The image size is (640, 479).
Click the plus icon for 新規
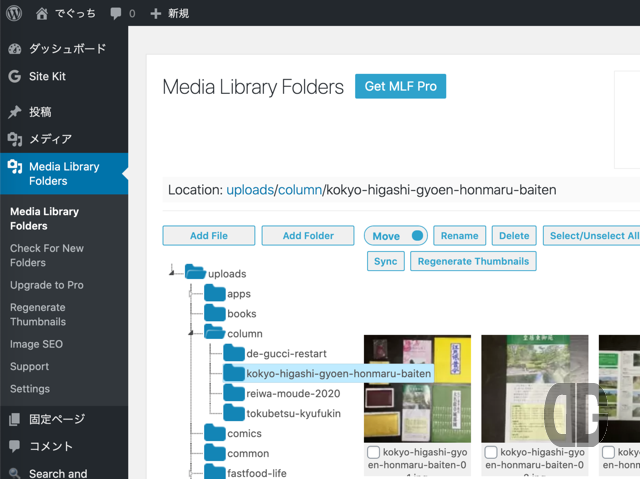pos(156,14)
